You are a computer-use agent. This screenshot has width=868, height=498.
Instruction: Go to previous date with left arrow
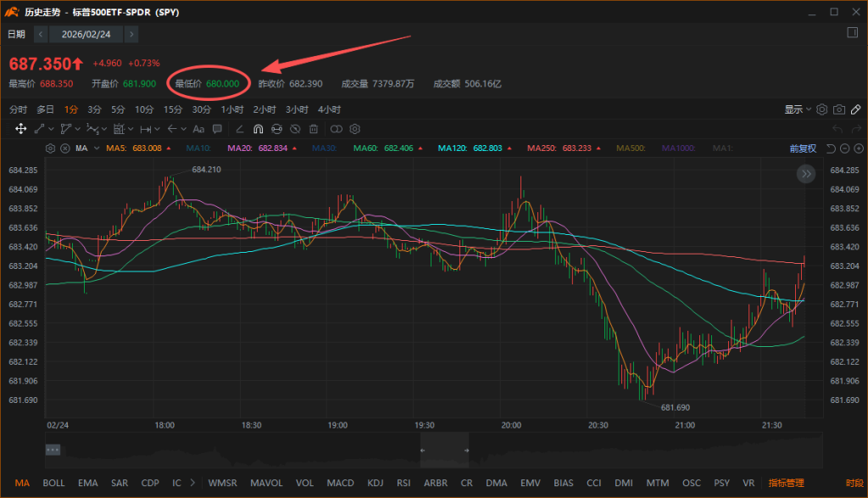[41, 34]
